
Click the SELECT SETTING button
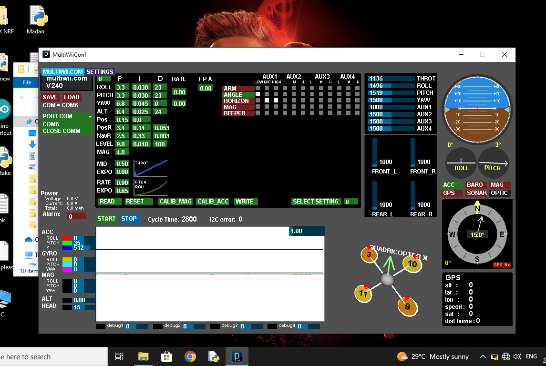coord(315,202)
